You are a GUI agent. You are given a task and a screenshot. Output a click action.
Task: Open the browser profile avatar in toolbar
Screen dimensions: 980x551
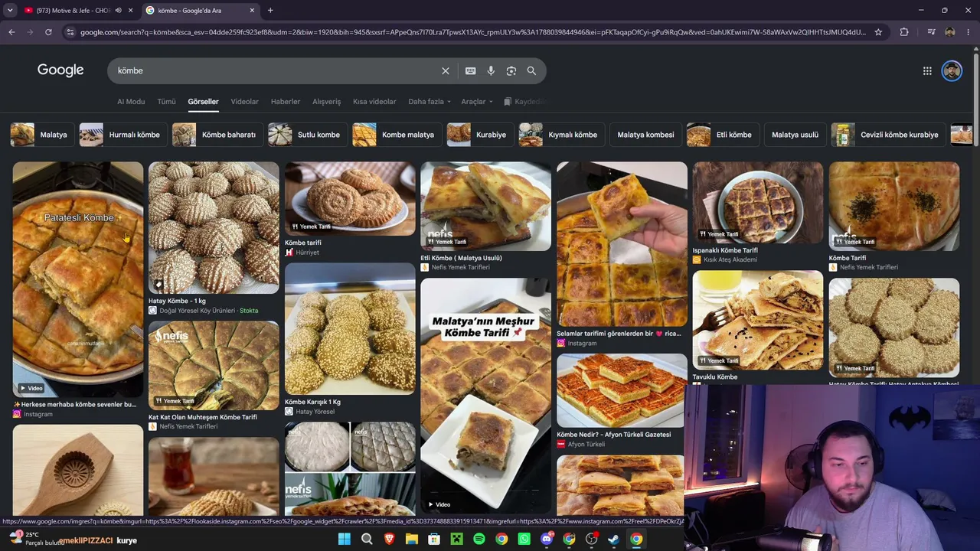pos(949,32)
